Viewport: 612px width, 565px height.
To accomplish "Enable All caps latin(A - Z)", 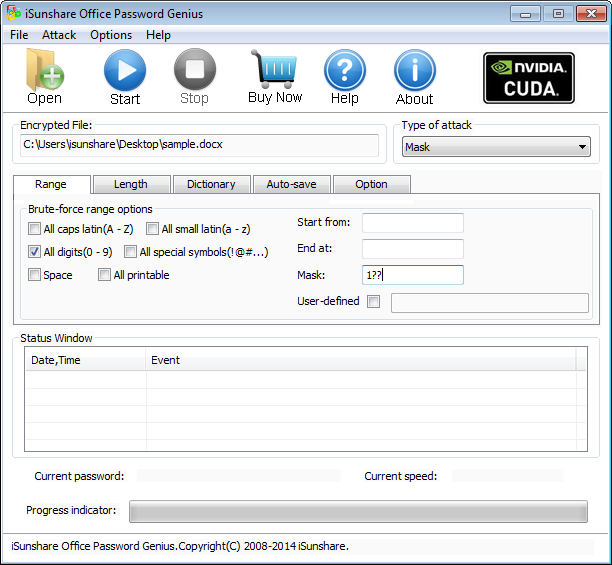I will click(x=34, y=229).
